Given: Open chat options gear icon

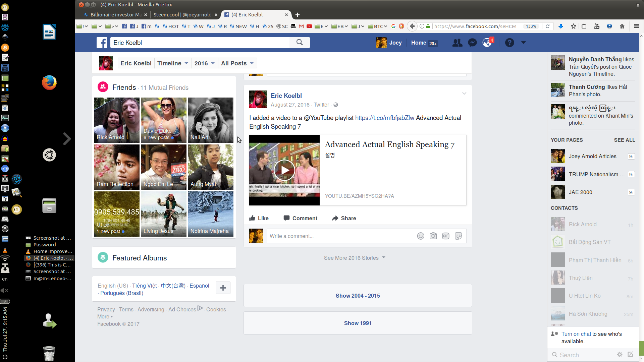Looking at the screenshot, I should tap(620, 355).
